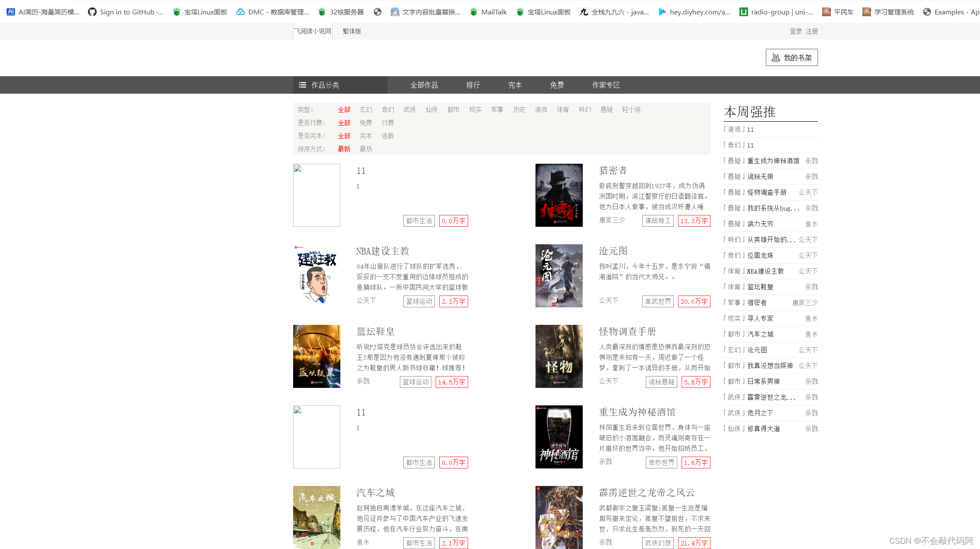Open the 宝塔Linux面板 bookmark icon

point(177,12)
